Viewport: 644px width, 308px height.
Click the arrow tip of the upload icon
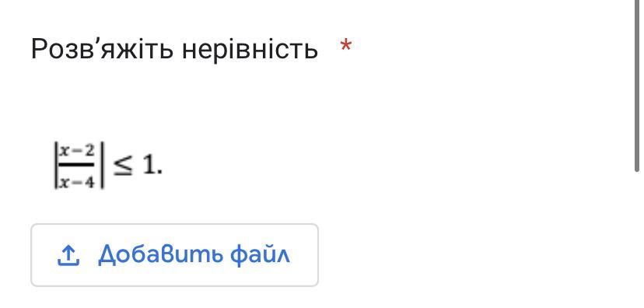click(68, 248)
